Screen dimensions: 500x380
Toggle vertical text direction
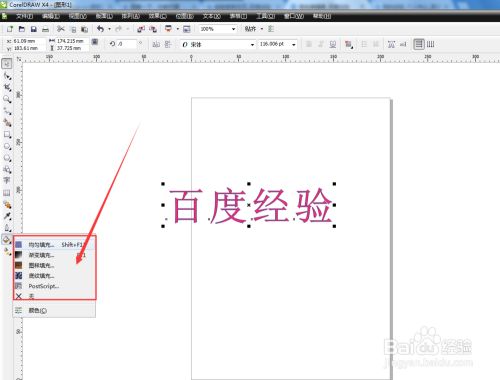click(x=431, y=44)
